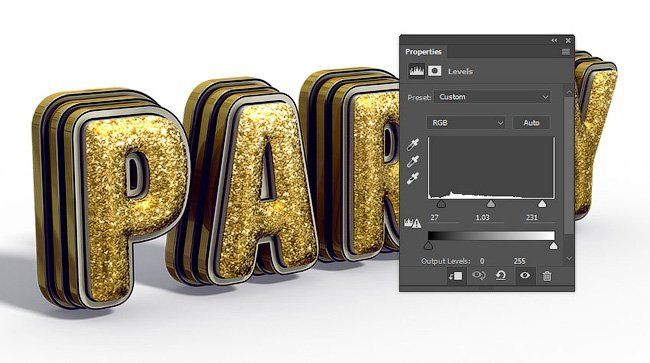Open the Properties panel flyout menu
The height and width of the screenshot is (363, 650).
566,52
